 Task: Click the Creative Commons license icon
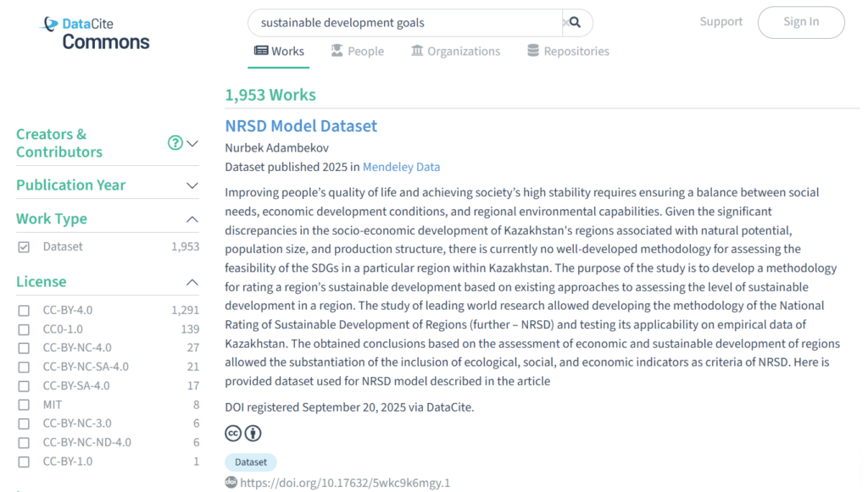tap(233, 434)
